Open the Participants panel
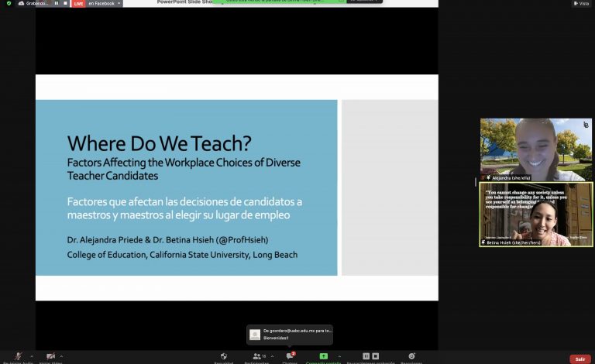Viewport: 595px width, 364px height. pos(256,356)
